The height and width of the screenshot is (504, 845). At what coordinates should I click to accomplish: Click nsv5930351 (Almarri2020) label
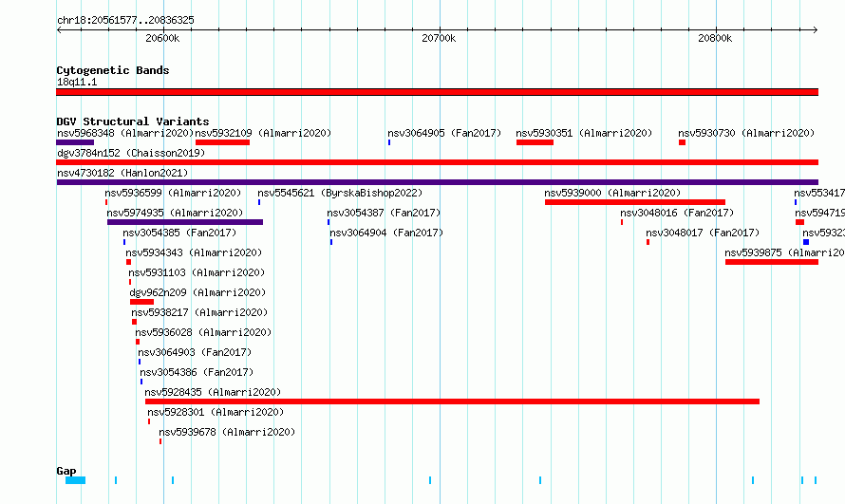tap(584, 133)
